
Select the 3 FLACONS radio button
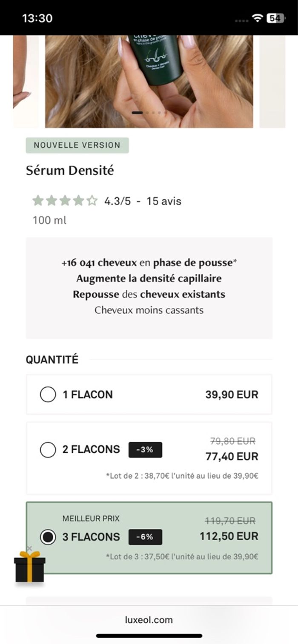[x=48, y=537]
